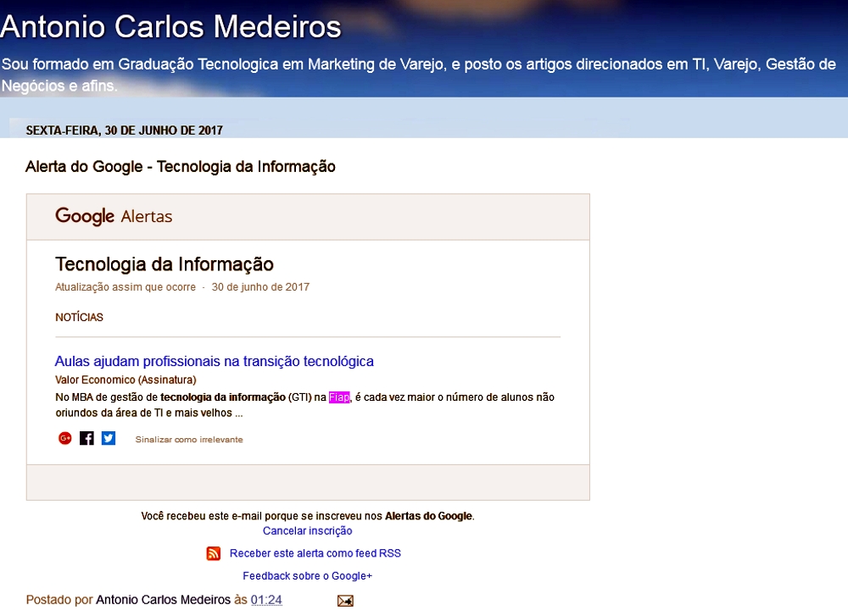
Task: Click the highlighted word 'Fiap'
Action: [x=339, y=397]
